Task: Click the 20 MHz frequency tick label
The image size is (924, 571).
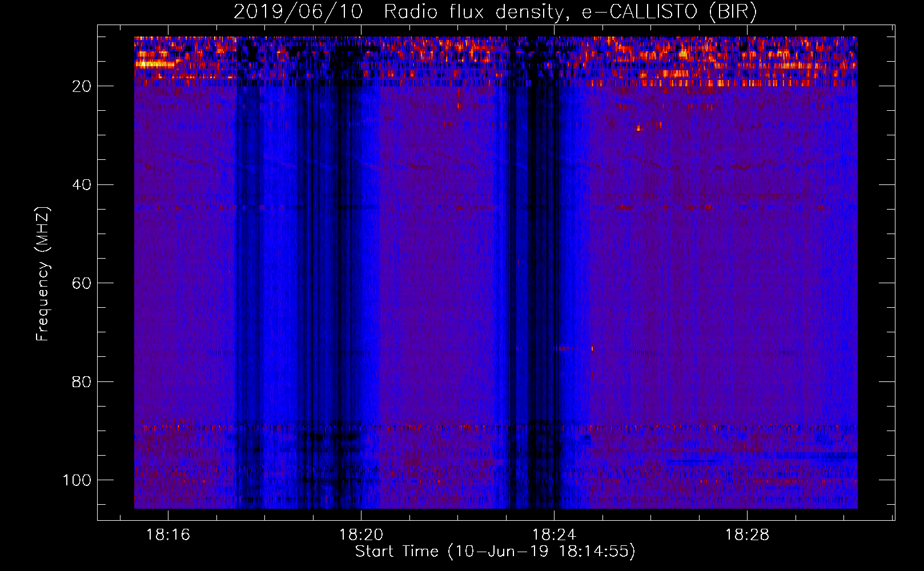Action: click(82, 86)
